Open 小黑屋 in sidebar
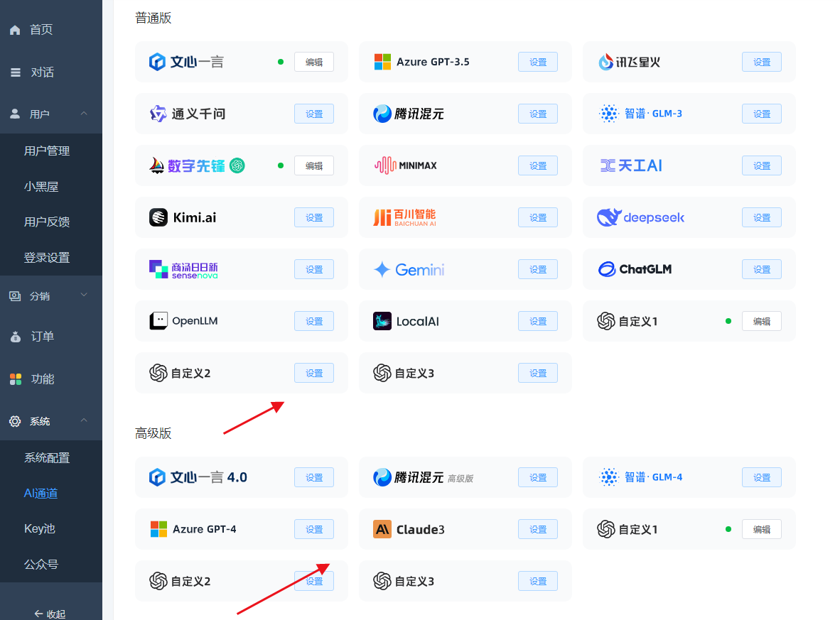This screenshot has height=620, width=840. (x=41, y=187)
